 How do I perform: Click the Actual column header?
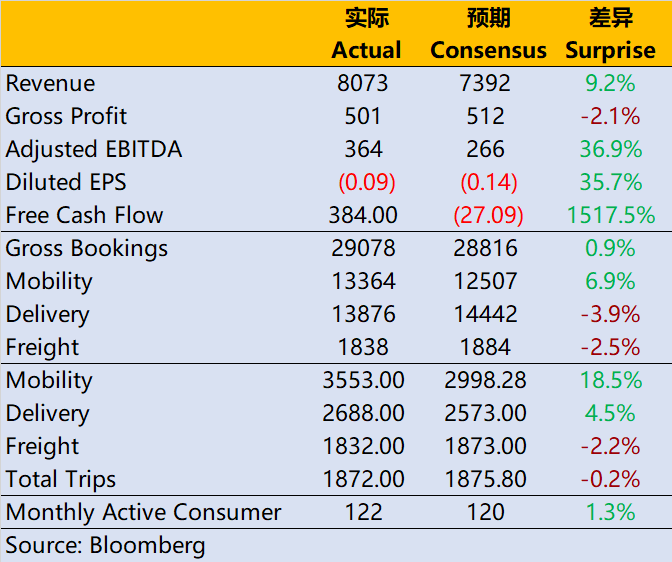coord(366,50)
